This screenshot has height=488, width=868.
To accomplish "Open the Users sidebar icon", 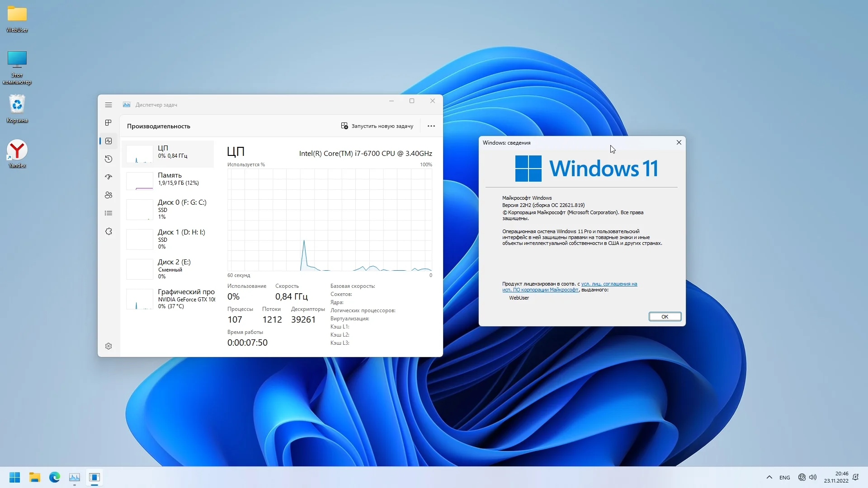I will pos(108,195).
